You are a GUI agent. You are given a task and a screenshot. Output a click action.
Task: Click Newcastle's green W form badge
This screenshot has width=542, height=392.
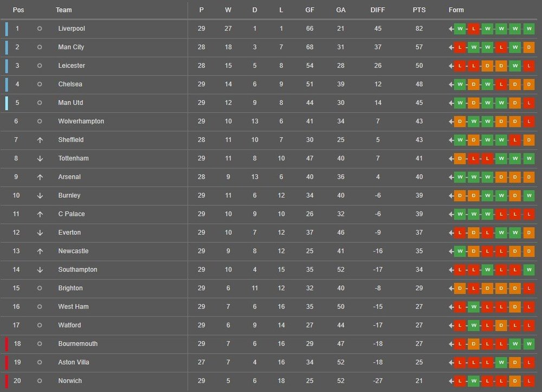pyautogui.click(x=460, y=252)
